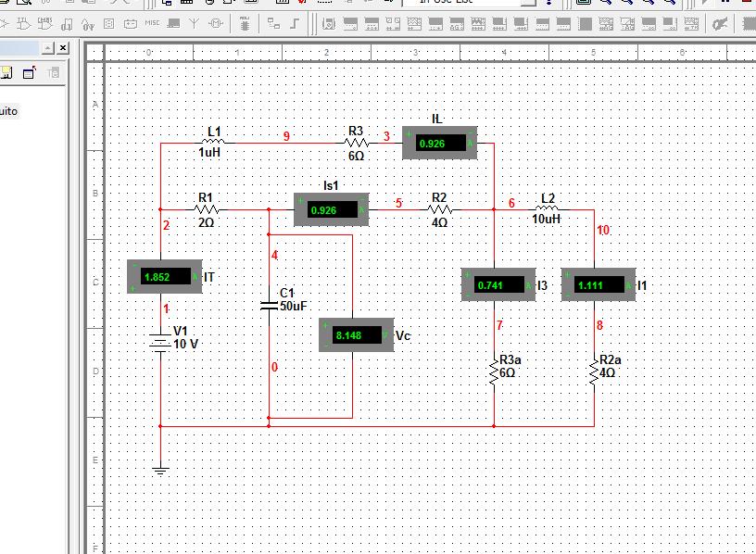The width and height of the screenshot is (756, 554).
Task: Click the hierarchical block toolbar icon
Action: (273, 23)
